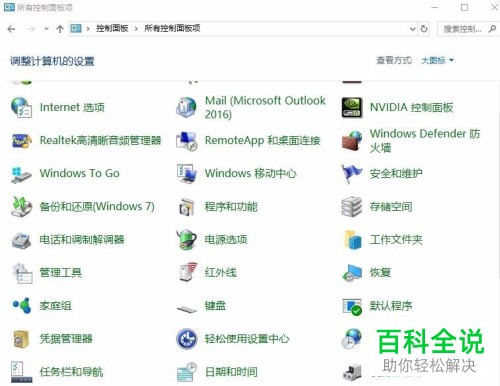
Task: Click the Windows To Go text link
Action: [79, 173]
